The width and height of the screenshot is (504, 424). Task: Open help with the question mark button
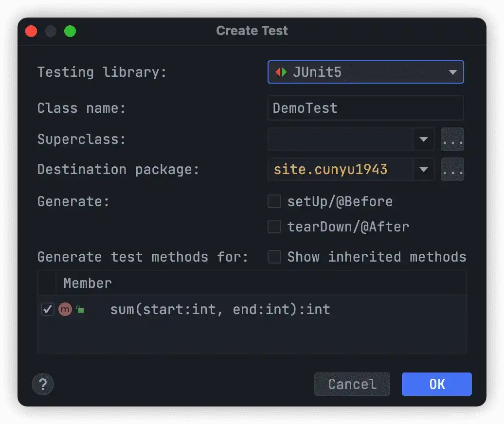43,384
